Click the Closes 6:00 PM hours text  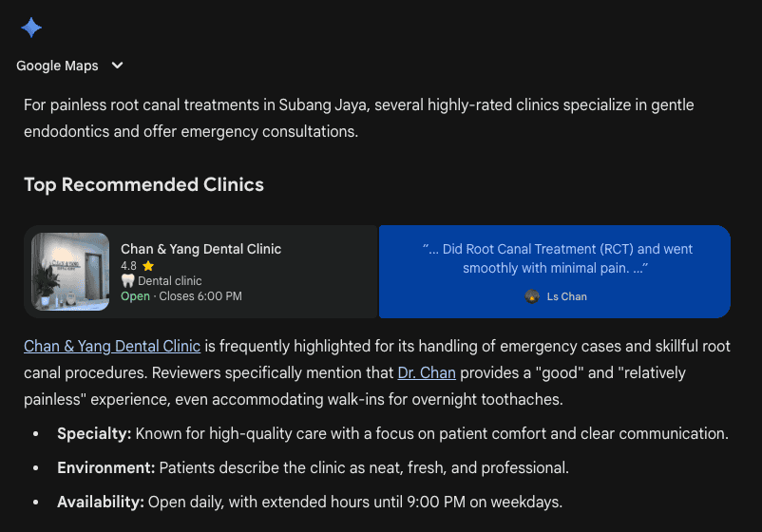coord(200,296)
